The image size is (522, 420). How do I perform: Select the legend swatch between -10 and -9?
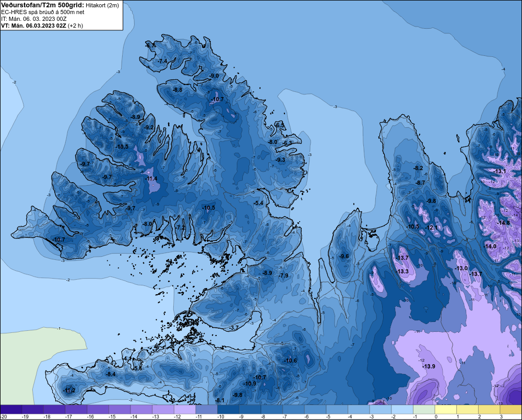pos(229,410)
